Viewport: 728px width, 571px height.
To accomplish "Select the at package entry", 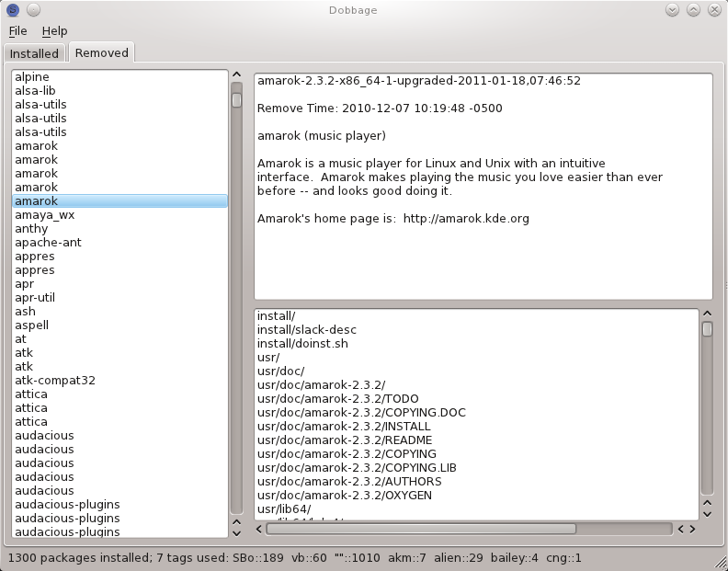I will click(119, 338).
